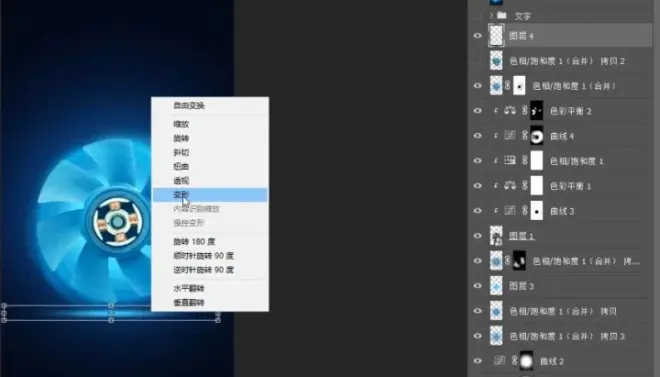Click the curves icon of 曲线 4
The height and width of the screenshot is (377, 660).
click(510, 135)
